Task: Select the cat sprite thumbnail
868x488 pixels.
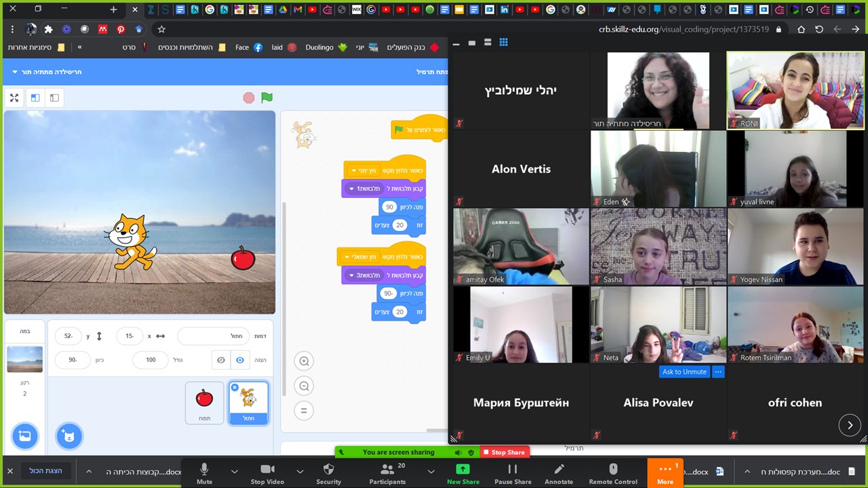Action: coord(249,403)
